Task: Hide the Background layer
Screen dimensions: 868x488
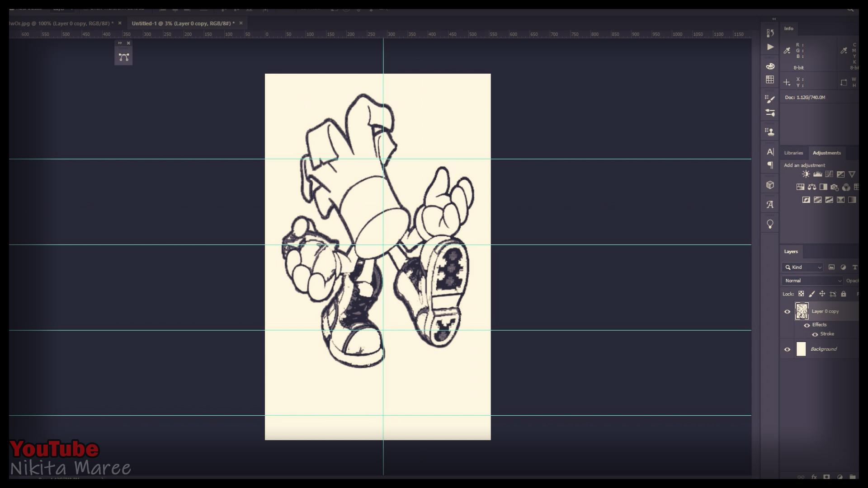Action: click(787, 349)
